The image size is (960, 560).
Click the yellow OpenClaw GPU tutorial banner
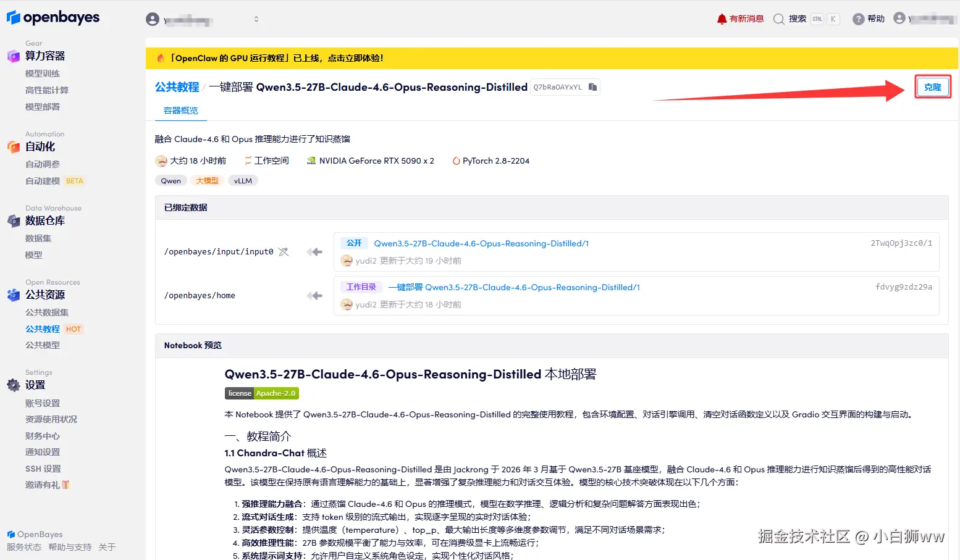(x=552, y=58)
